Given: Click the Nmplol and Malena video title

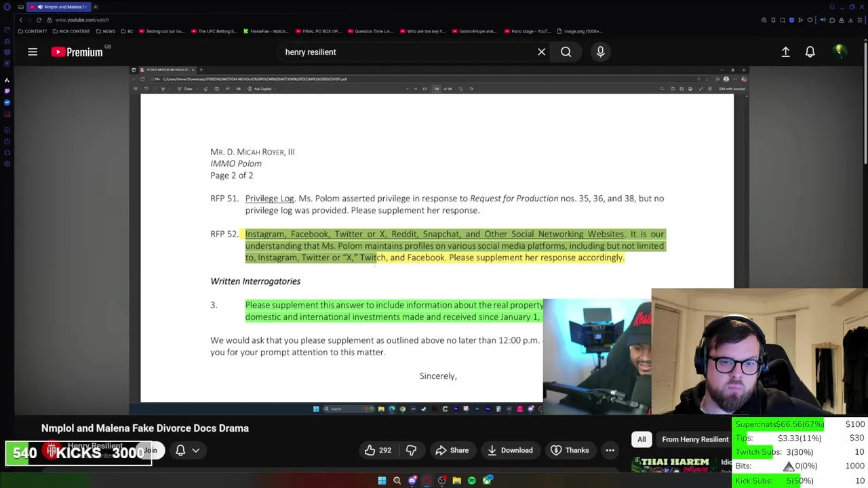Looking at the screenshot, I should pos(145,428).
